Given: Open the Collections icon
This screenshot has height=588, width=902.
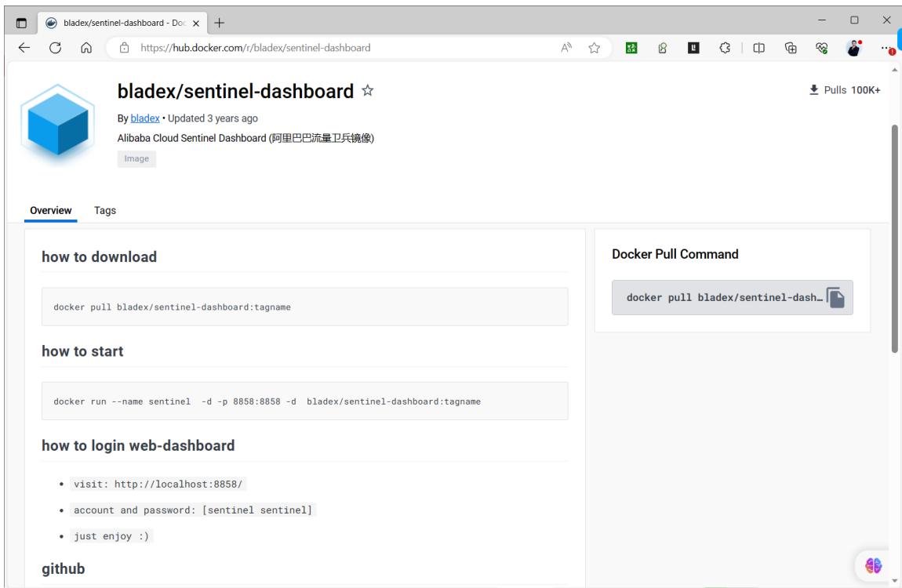Looking at the screenshot, I should click(x=791, y=48).
